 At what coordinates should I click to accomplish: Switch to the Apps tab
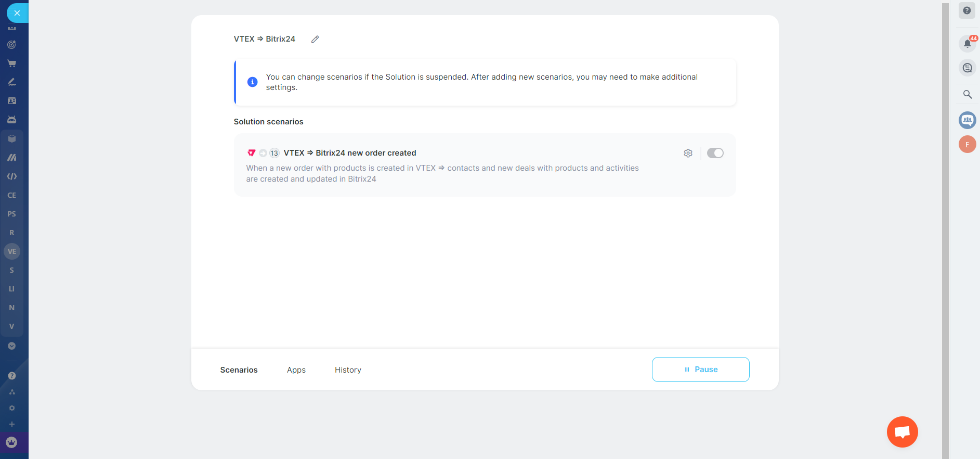pyautogui.click(x=296, y=370)
